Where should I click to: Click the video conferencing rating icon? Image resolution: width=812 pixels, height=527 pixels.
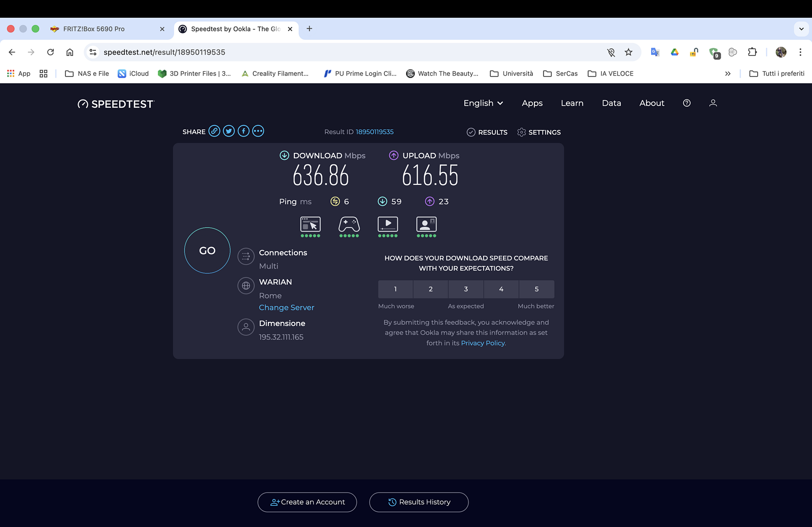tap(426, 226)
